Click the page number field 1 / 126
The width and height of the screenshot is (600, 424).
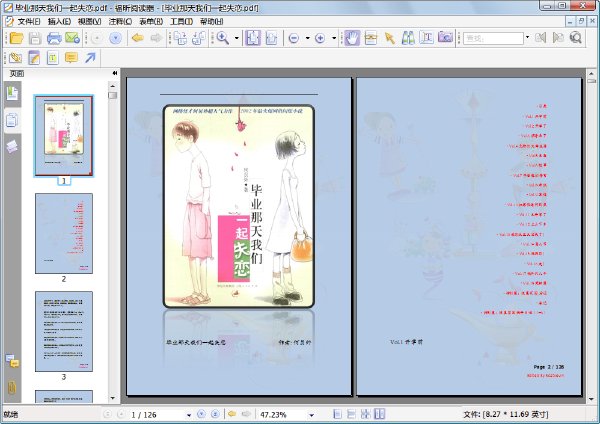155,415
